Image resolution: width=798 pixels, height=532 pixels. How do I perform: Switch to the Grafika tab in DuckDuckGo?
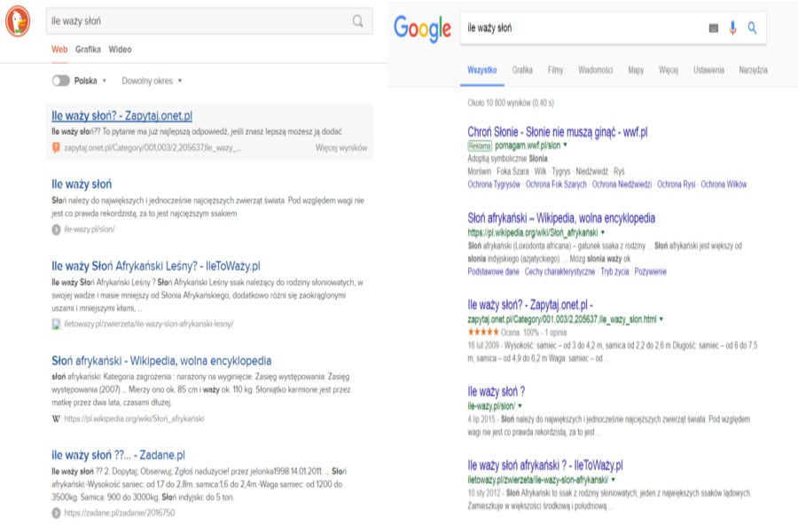click(x=88, y=50)
